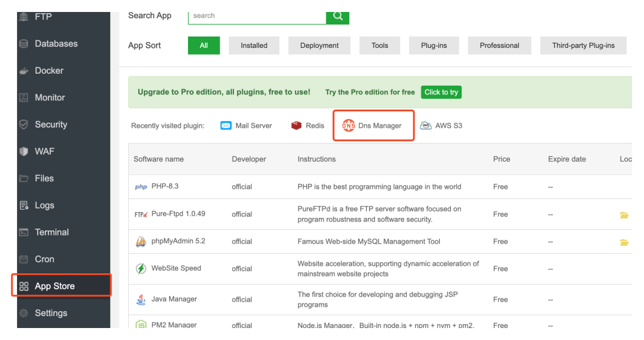The width and height of the screenshot is (644, 340).
Task: Open the Pure-Ftpd folder location icon
Action: [x=624, y=215]
